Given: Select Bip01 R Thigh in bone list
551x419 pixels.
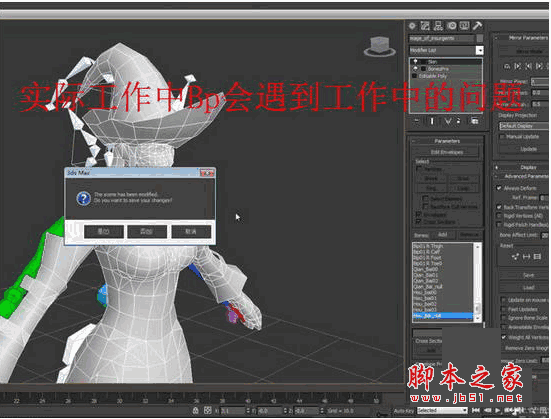Looking at the screenshot, I should pos(443,246).
